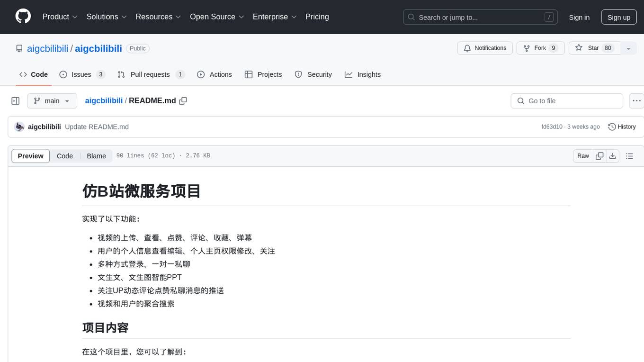
Task: Click the 仿B站微服务项目 heading
Action: pyautogui.click(x=142, y=191)
